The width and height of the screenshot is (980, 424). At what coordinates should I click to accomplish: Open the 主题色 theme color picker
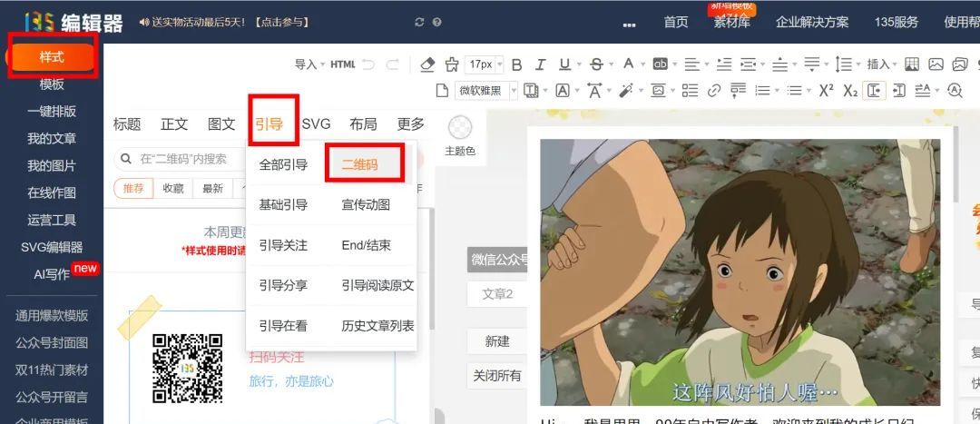tap(460, 135)
